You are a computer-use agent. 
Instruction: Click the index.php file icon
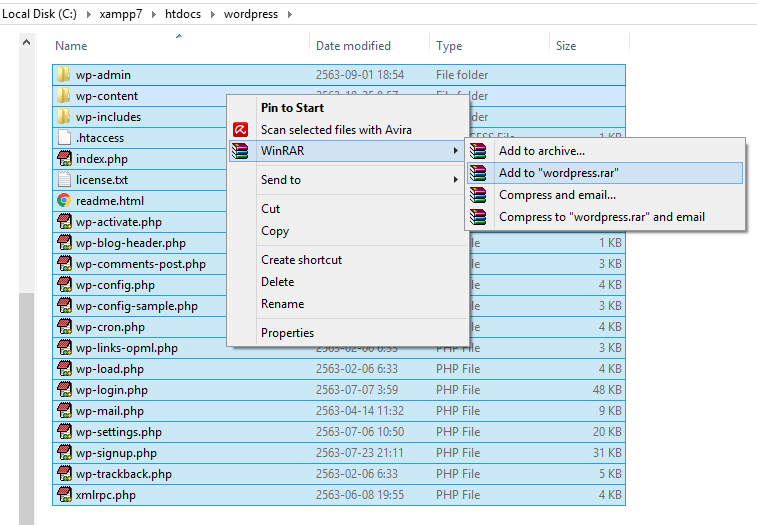coord(64,159)
